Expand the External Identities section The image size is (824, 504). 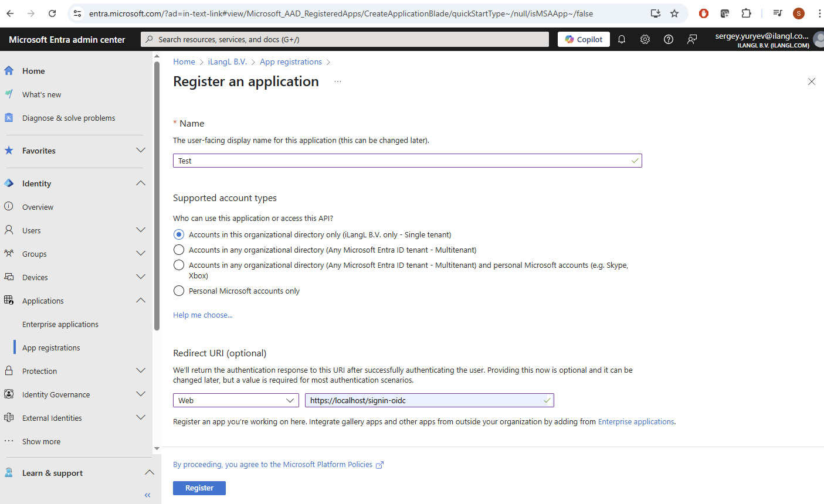pos(141,418)
